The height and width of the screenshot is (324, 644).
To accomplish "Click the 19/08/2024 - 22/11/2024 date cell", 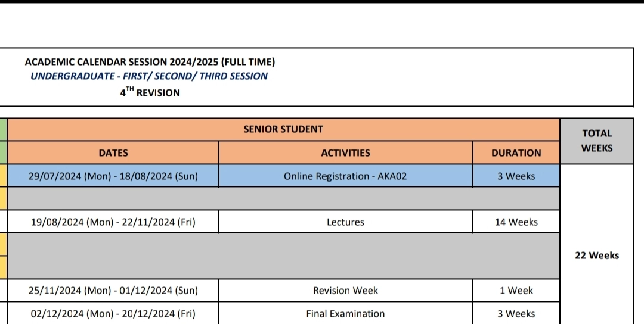I will tap(113, 222).
